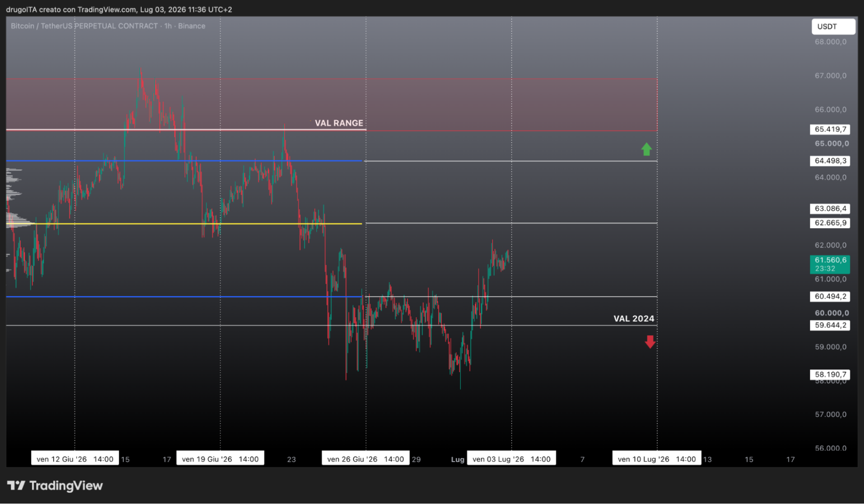Click the 62.665,9 price label
864x504 pixels.
click(830, 223)
